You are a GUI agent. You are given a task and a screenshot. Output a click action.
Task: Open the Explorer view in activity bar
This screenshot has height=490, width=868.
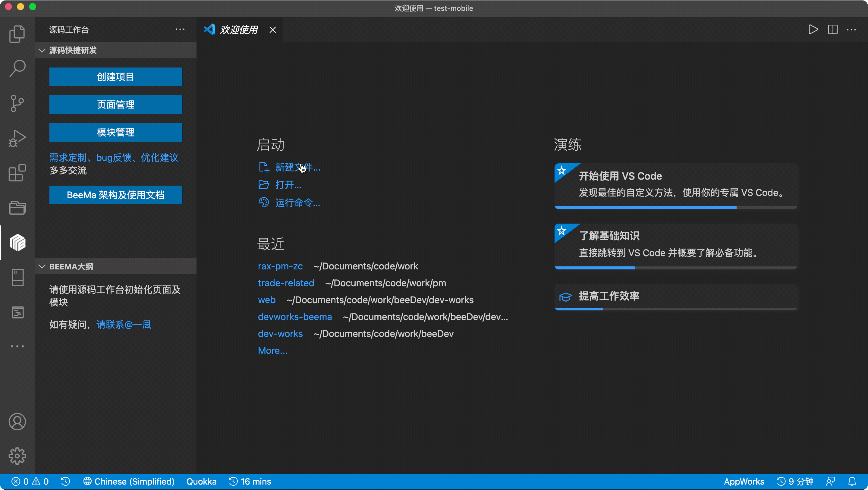point(17,34)
